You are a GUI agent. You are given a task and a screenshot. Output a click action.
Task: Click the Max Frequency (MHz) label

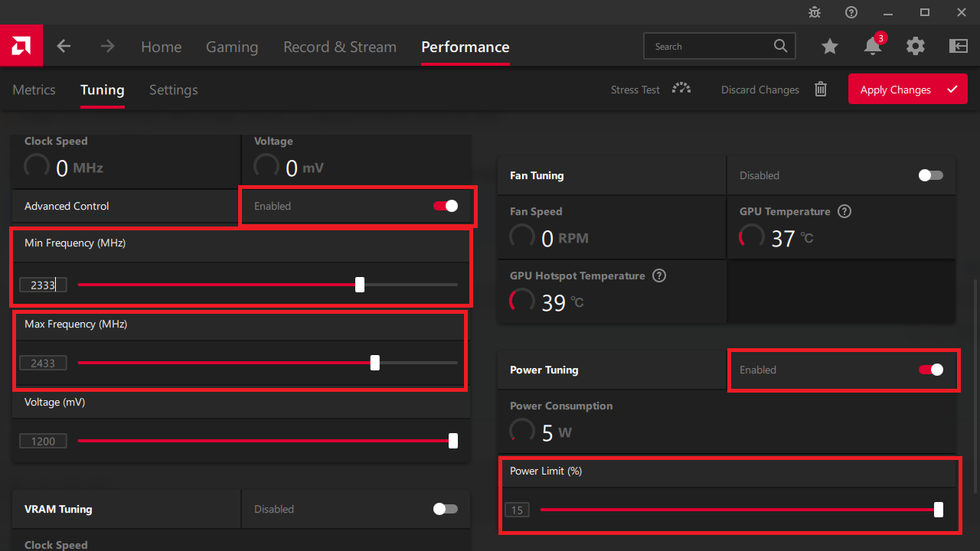(76, 324)
